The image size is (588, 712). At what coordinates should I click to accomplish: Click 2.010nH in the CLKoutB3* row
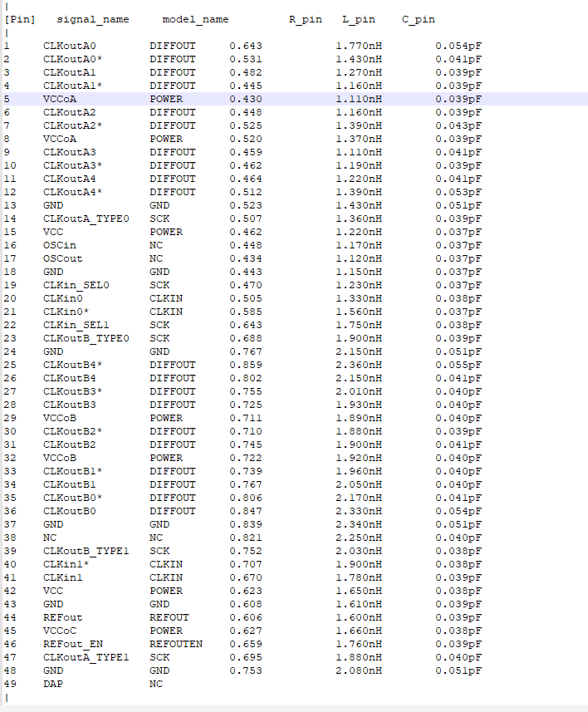359,391
